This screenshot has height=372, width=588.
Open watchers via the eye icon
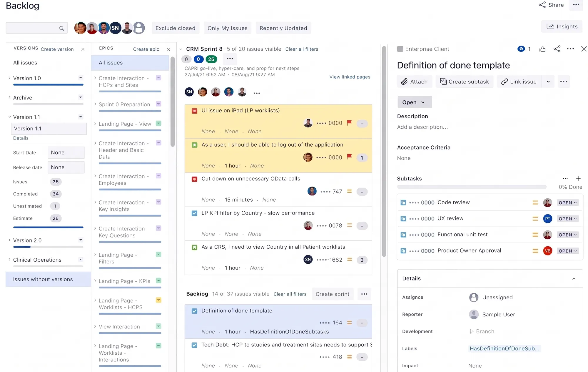pos(521,49)
